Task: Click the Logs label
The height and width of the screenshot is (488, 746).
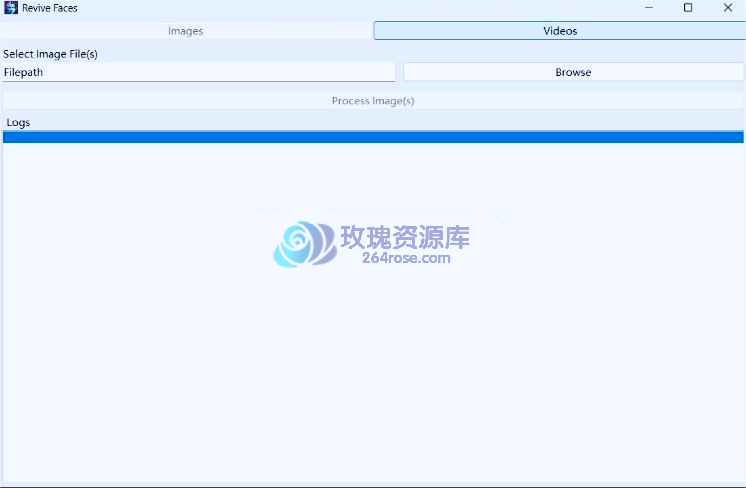Action: point(19,123)
